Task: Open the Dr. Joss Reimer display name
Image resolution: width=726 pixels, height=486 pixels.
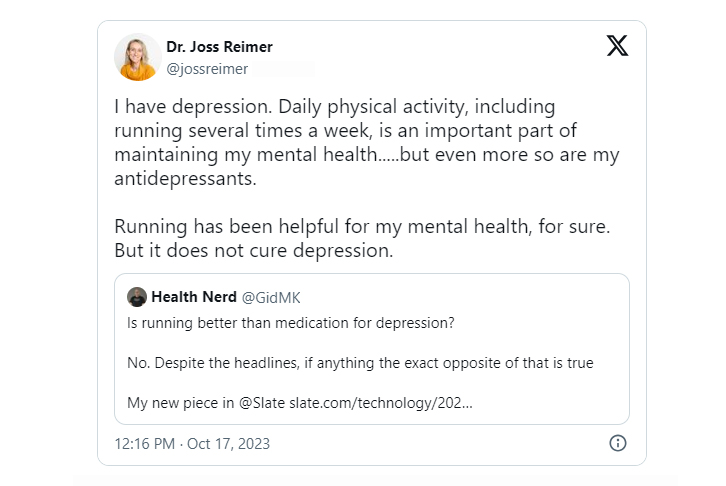Action: click(x=219, y=47)
